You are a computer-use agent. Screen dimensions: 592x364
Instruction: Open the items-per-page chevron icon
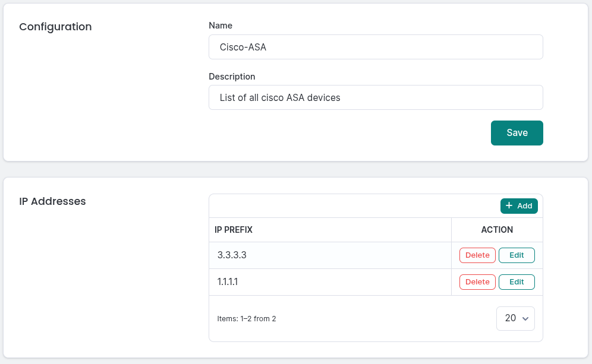click(x=524, y=318)
